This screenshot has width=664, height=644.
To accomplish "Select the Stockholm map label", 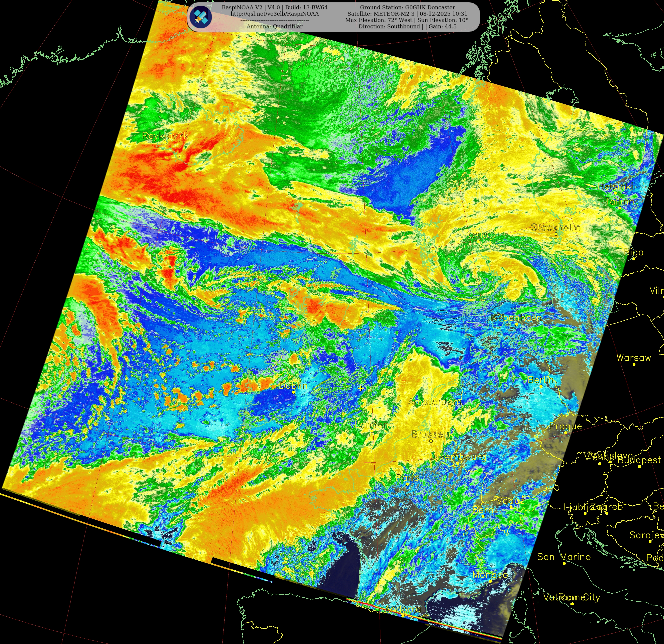I will [x=555, y=228].
